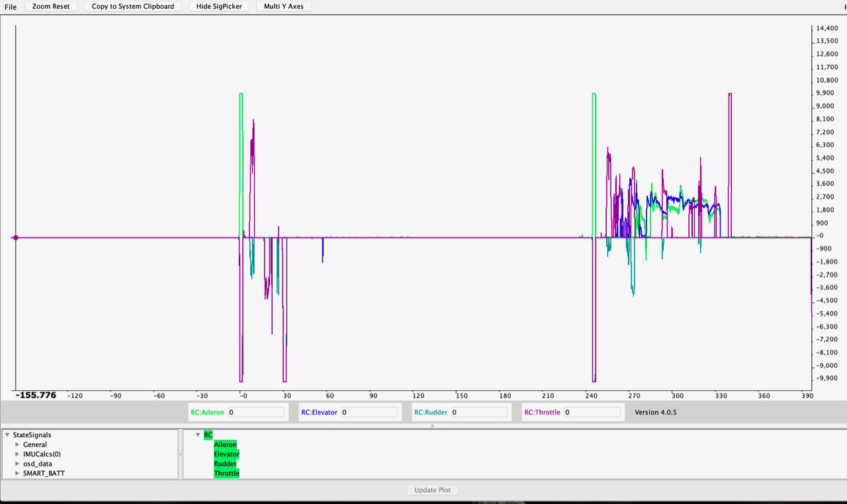Screen dimensions: 847x504
Task: Click the RC:Throttle value field
Action: click(592, 412)
